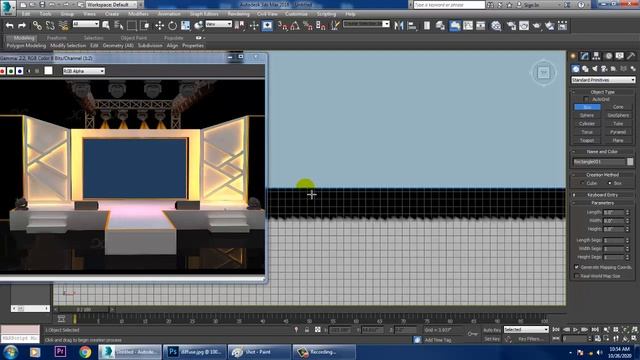Choose the Rectangular Selection Region tool

[x=132, y=26]
